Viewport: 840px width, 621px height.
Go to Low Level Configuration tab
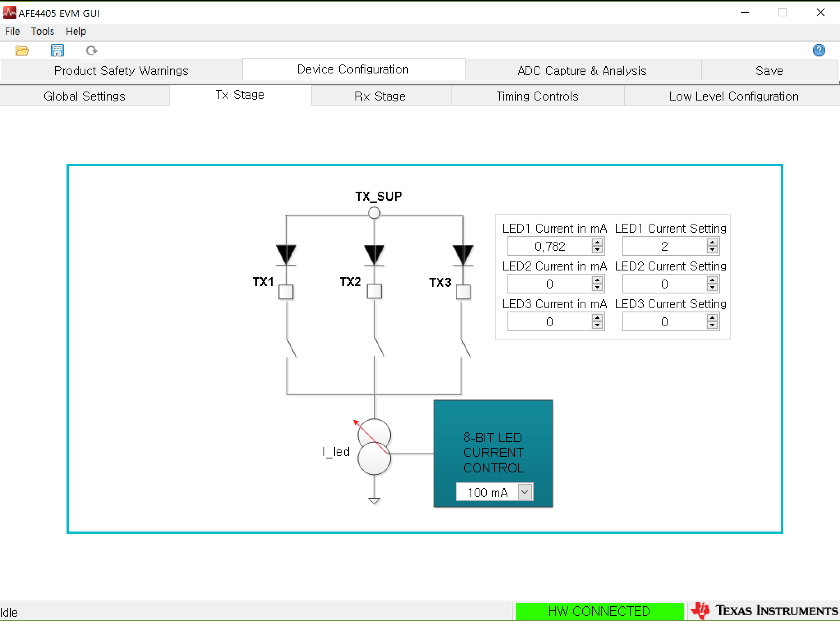tap(733, 96)
